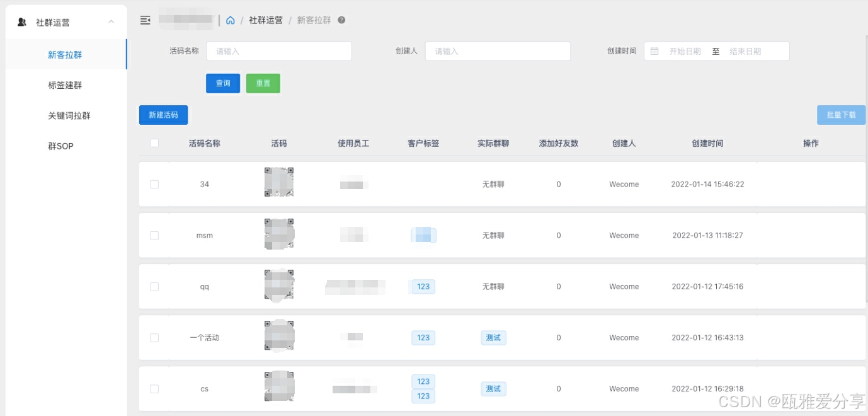Check the checkbox for row cs
Screen dimensions: 868x416
coord(154,388)
